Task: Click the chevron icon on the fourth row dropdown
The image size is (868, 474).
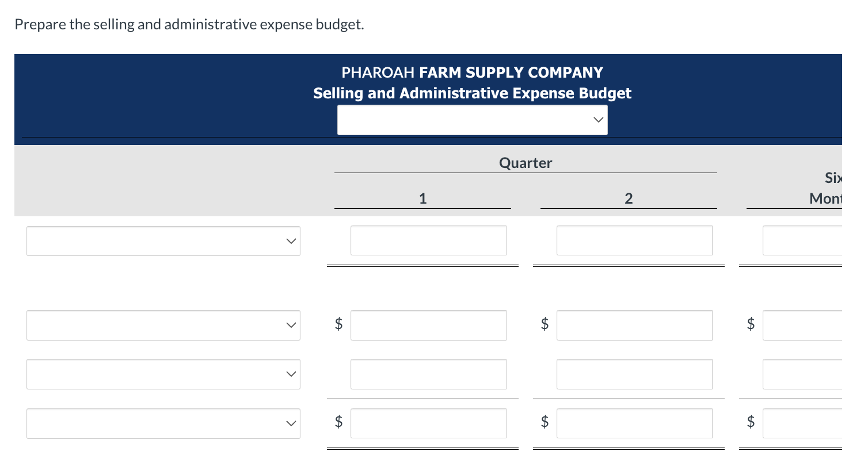Action: tap(291, 423)
